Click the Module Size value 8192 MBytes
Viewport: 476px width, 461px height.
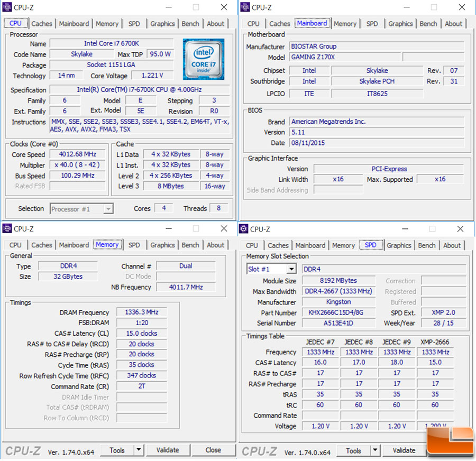tap(338, 281)
